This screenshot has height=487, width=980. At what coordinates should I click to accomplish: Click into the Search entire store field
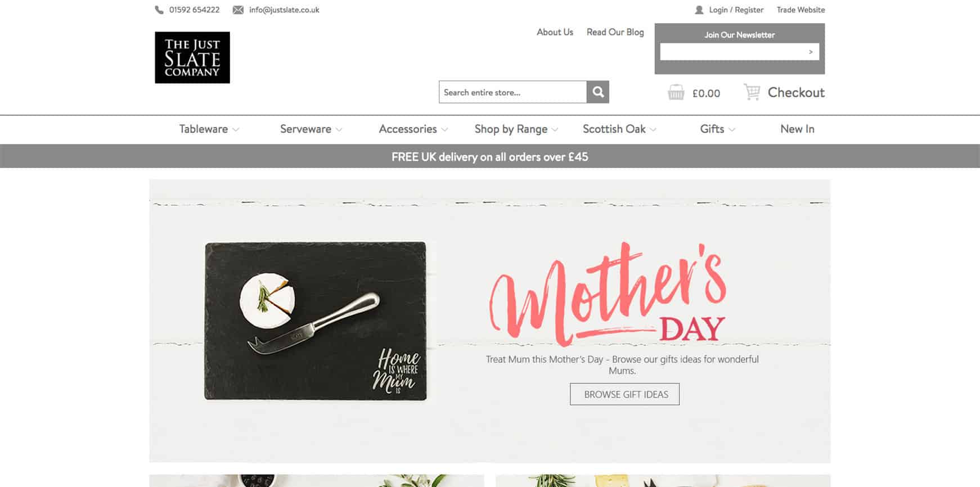click(x=513, y=92)
